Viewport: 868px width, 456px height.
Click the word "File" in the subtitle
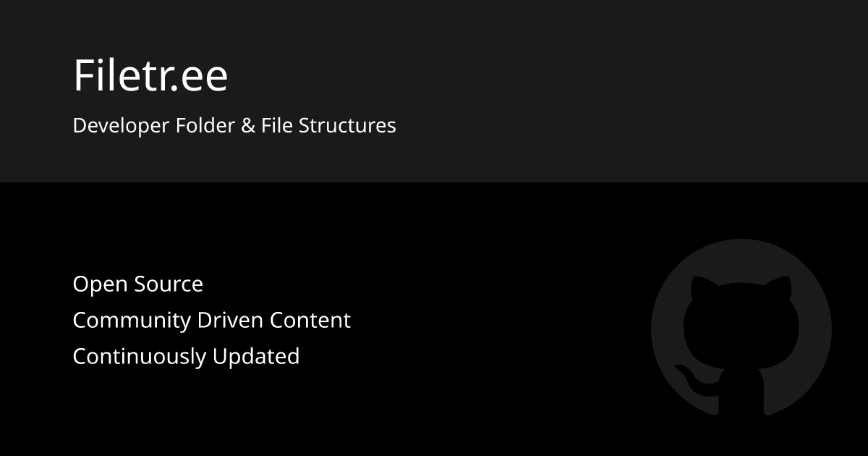[277, 126]
